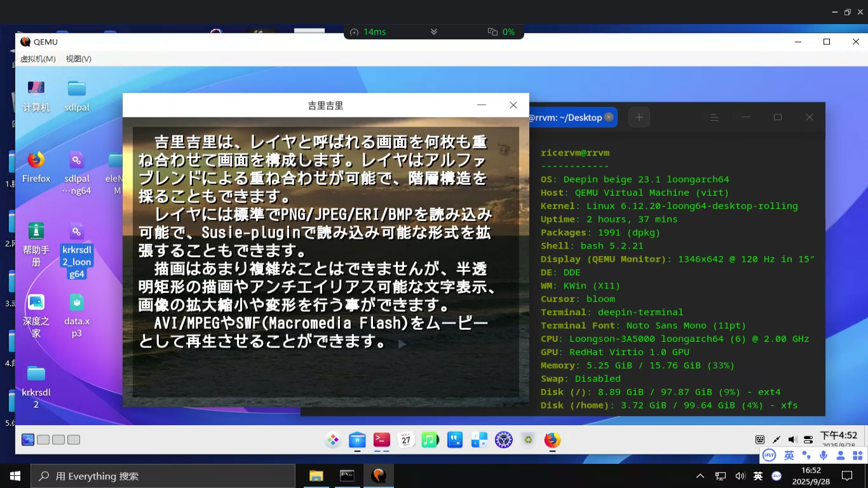Open the gear-wheel app in the Deepin dock
This screenshot has height=488, width=868.
[504, 440]
